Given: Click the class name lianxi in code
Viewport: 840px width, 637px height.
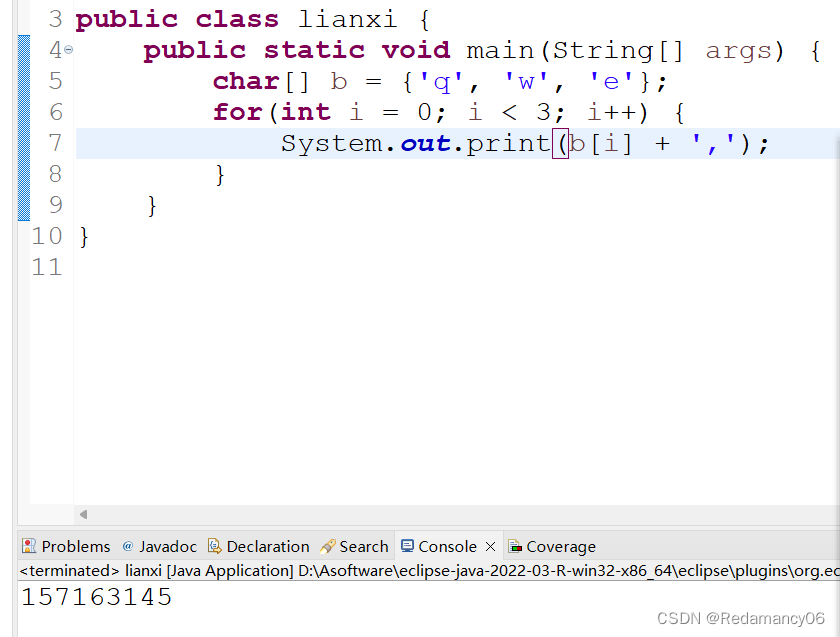Looking at the screenshot, I should click(347, 19).
